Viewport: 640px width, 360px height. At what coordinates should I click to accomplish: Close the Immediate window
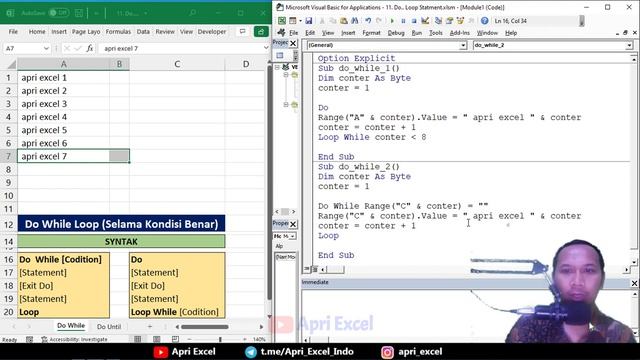tap(634, 283)
